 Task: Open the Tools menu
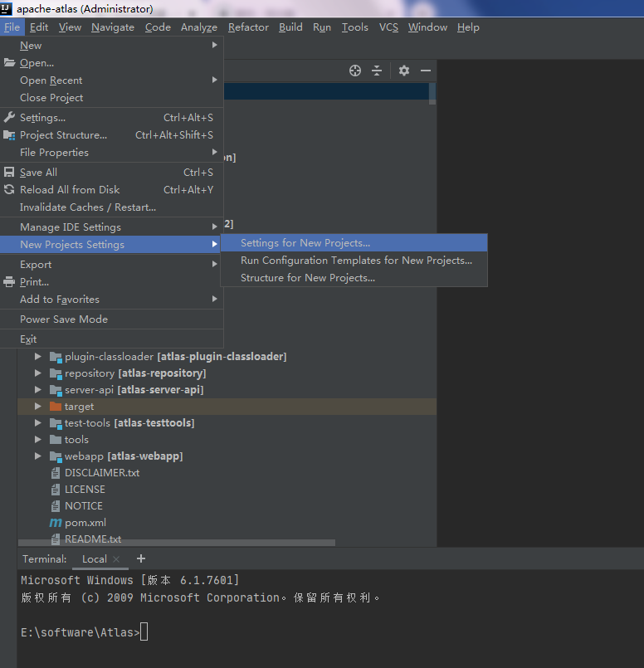(355, 27)
